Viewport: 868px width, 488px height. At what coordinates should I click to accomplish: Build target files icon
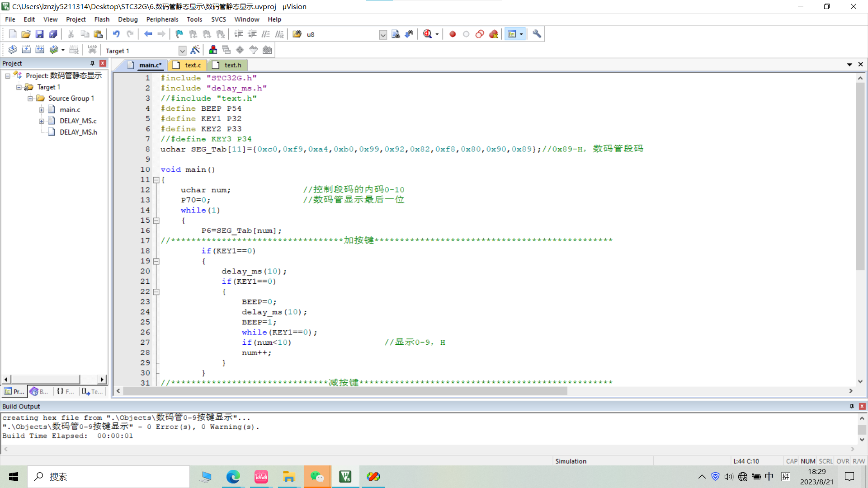point(26,50)
